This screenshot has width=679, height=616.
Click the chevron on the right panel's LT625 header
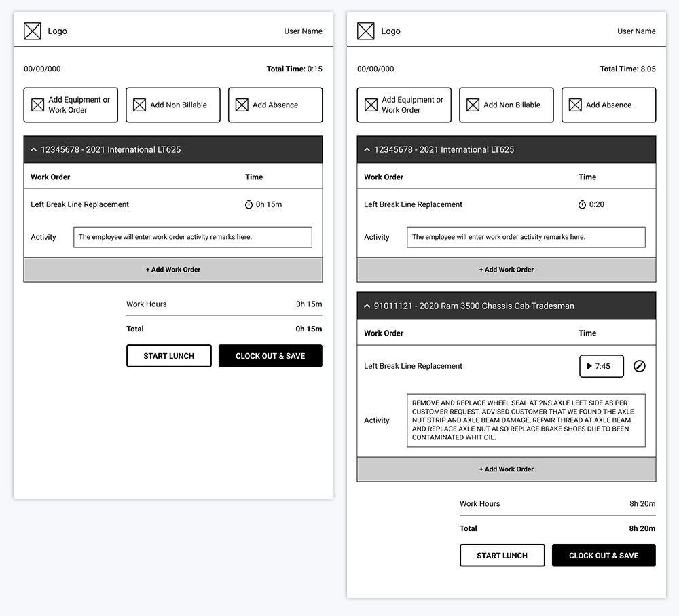[367, 149]
